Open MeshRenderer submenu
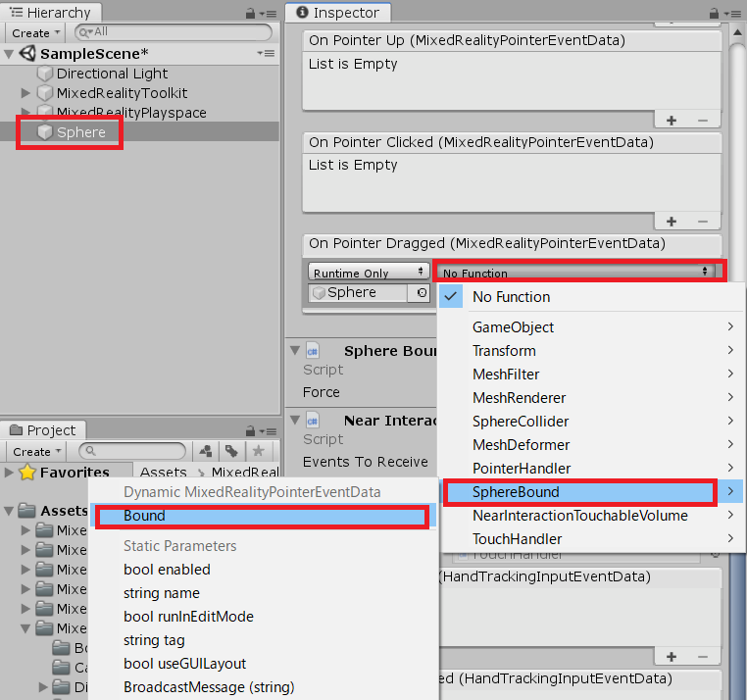 pos(591,397)
